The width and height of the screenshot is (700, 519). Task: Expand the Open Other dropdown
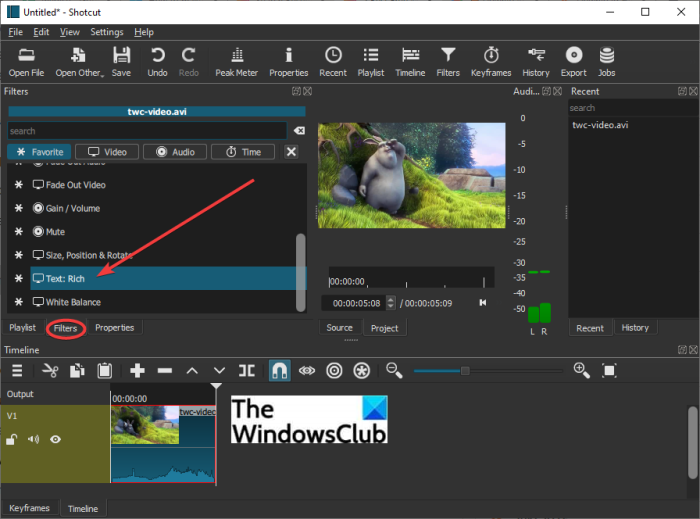79,61
